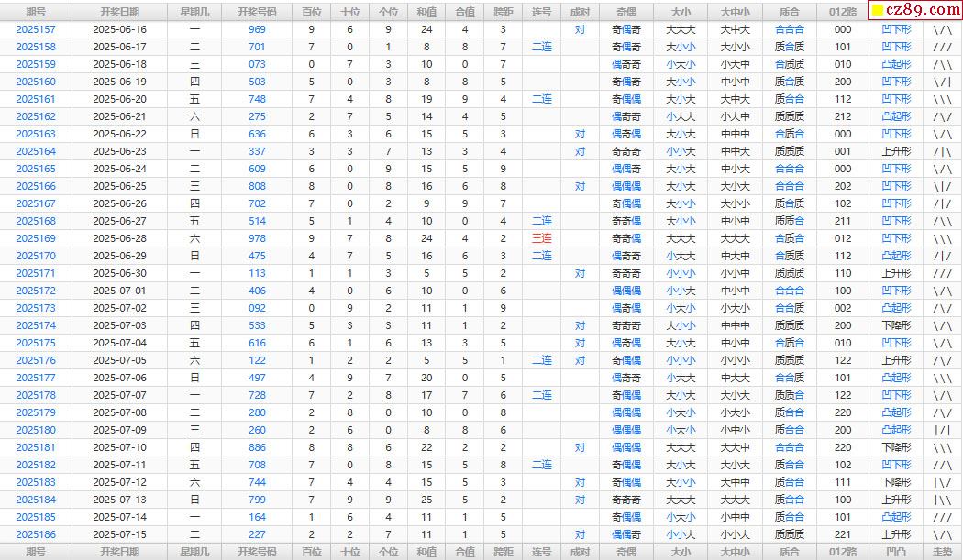Click 凹下形 in row 2025161
963x560 pixels.
[x=896, y=99]
